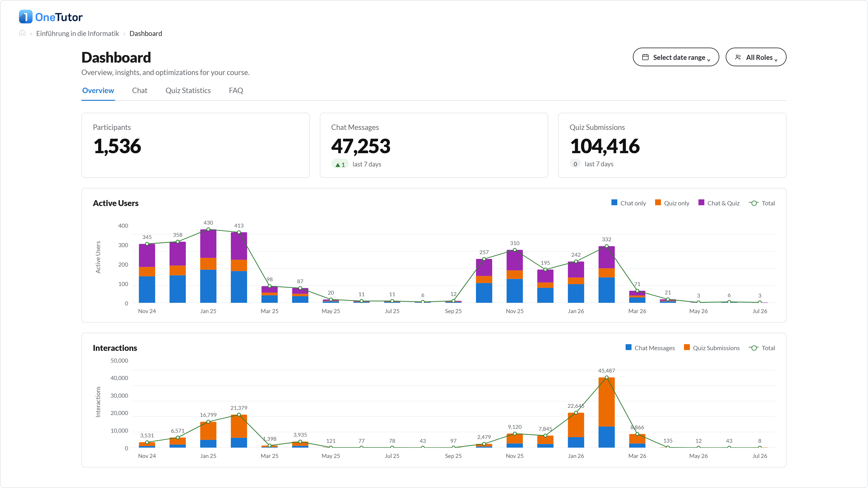Screen dimensions: 868x488
Task: Click the Overview subtitle text about course insights
Action: [x=165, y=72]
